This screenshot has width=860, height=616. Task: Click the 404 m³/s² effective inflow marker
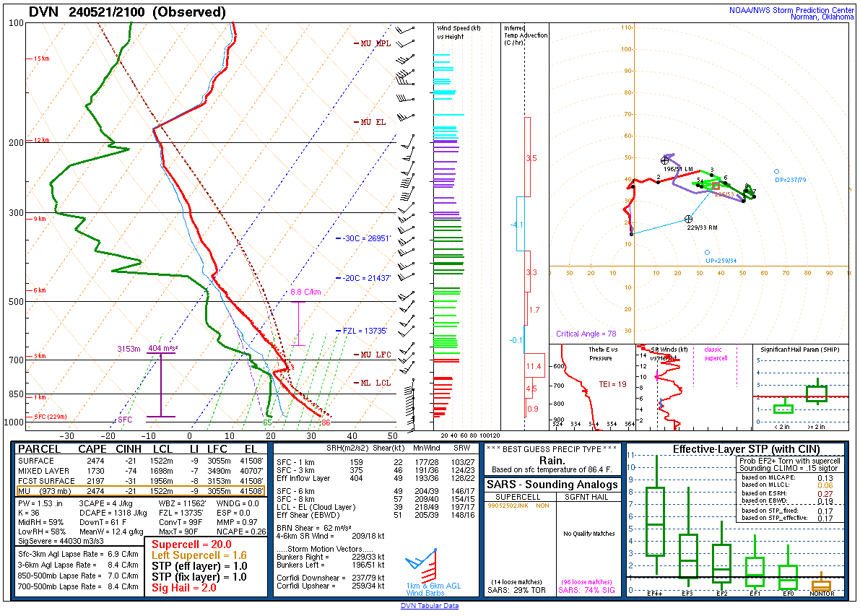coord(160,347)
